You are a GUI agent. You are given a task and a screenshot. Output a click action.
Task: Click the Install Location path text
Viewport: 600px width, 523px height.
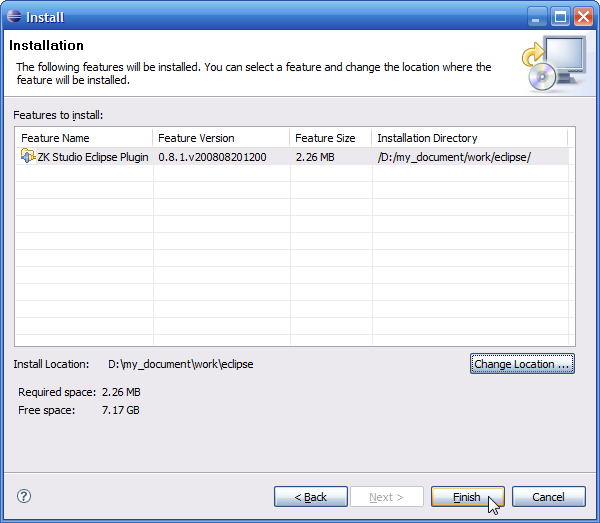[181, 364]
